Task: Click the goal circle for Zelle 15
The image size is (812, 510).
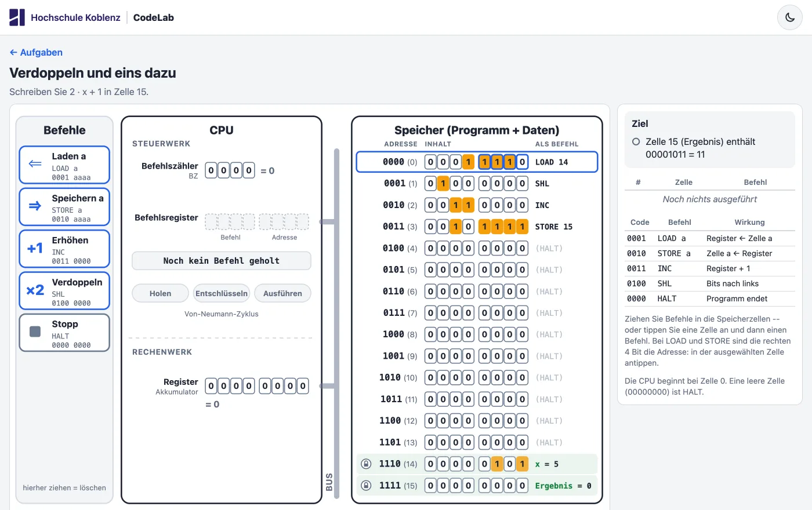Action: [x=636, y=141]
